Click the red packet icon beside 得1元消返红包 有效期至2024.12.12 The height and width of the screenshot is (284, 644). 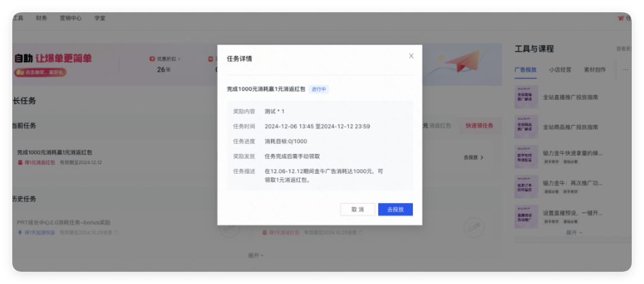(x=20, y=163)
